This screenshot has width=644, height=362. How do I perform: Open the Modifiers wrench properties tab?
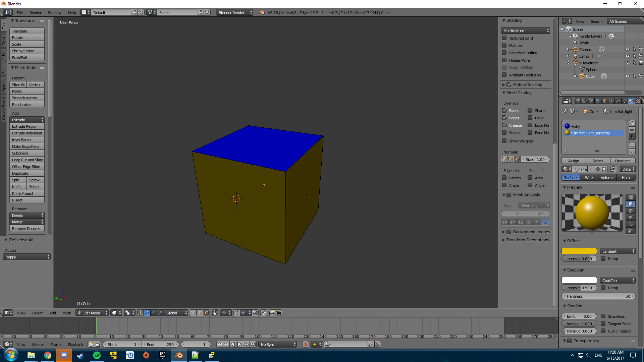[x=618, y=101]
